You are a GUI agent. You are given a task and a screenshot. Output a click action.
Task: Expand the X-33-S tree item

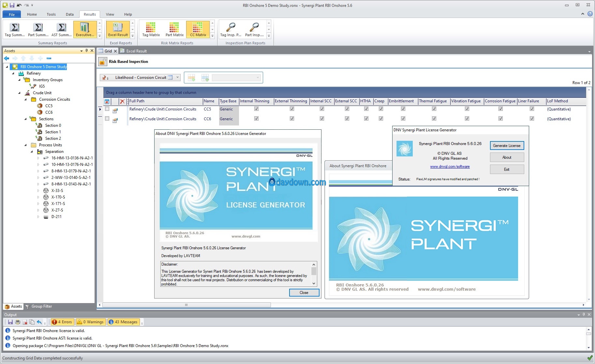coord(38,191)
